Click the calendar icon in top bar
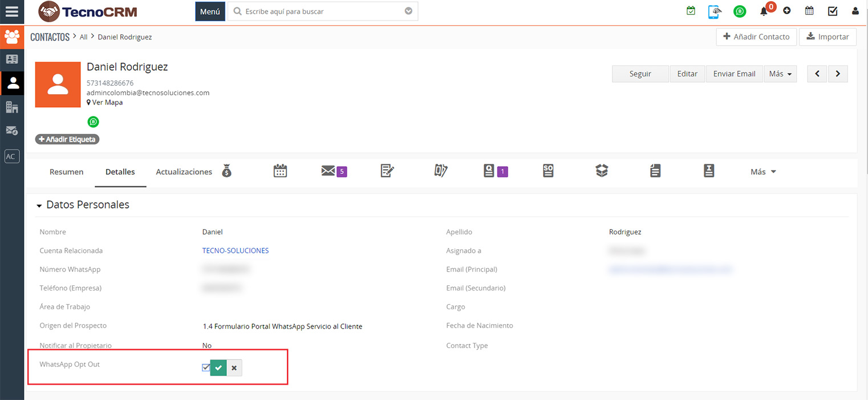 coord(809,11)
